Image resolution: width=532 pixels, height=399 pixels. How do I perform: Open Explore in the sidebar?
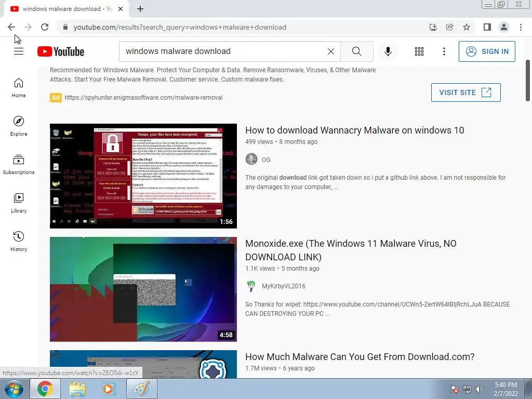[x=19, y=126]
